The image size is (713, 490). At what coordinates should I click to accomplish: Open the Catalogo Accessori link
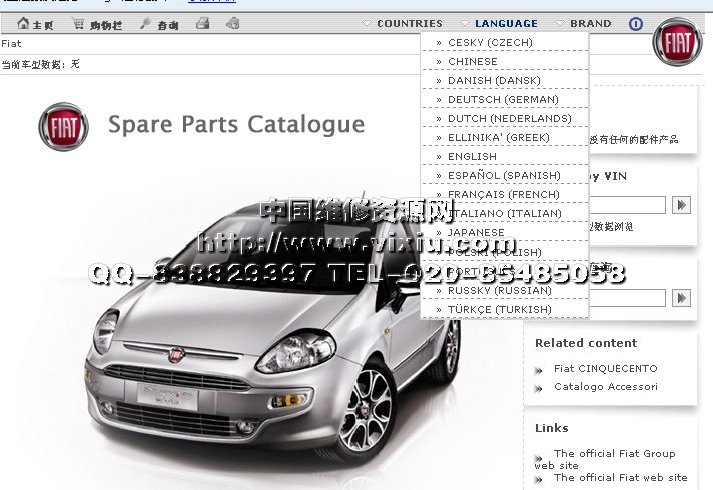605,386
